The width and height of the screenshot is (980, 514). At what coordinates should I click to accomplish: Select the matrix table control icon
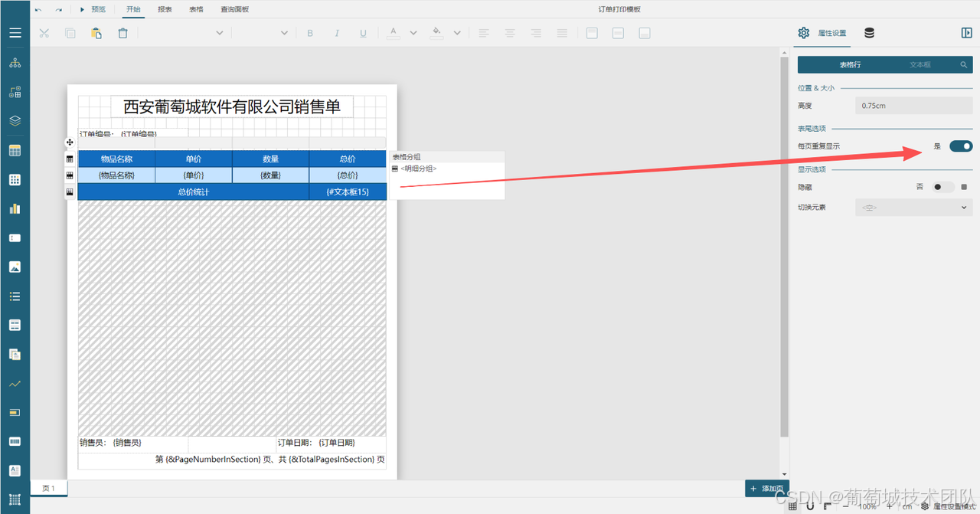coord(15,179)
